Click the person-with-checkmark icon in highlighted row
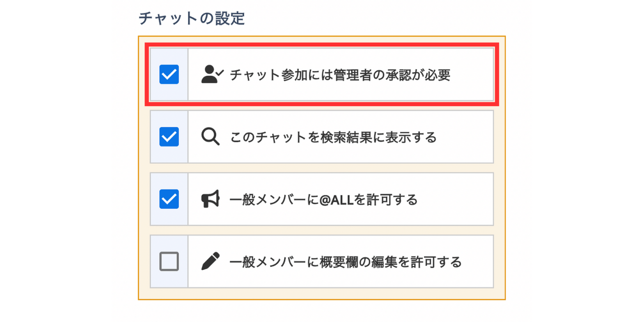Viewport: 644px width, 322px height. click(210, 73)
